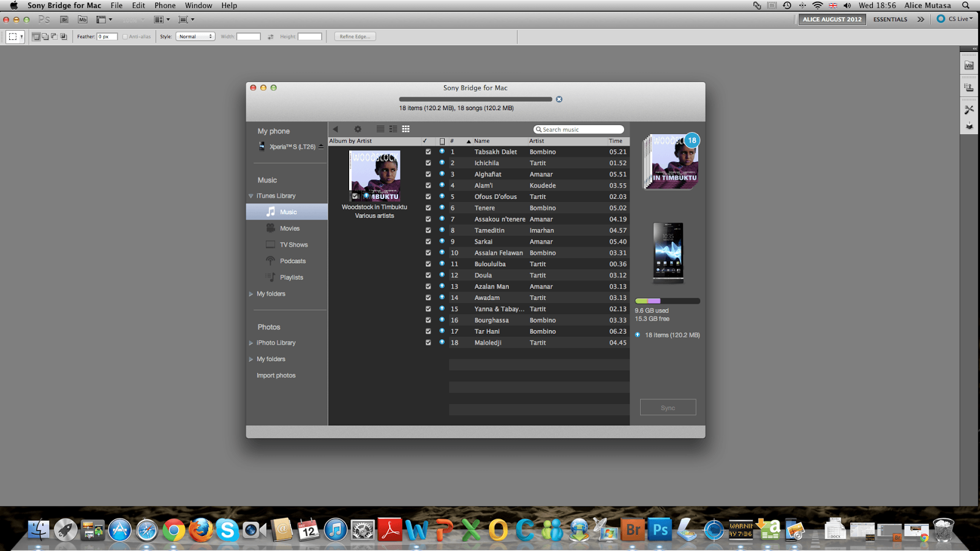Uncheck the Tenere song
The image size is (980, 551).
[x=428, y=208]
